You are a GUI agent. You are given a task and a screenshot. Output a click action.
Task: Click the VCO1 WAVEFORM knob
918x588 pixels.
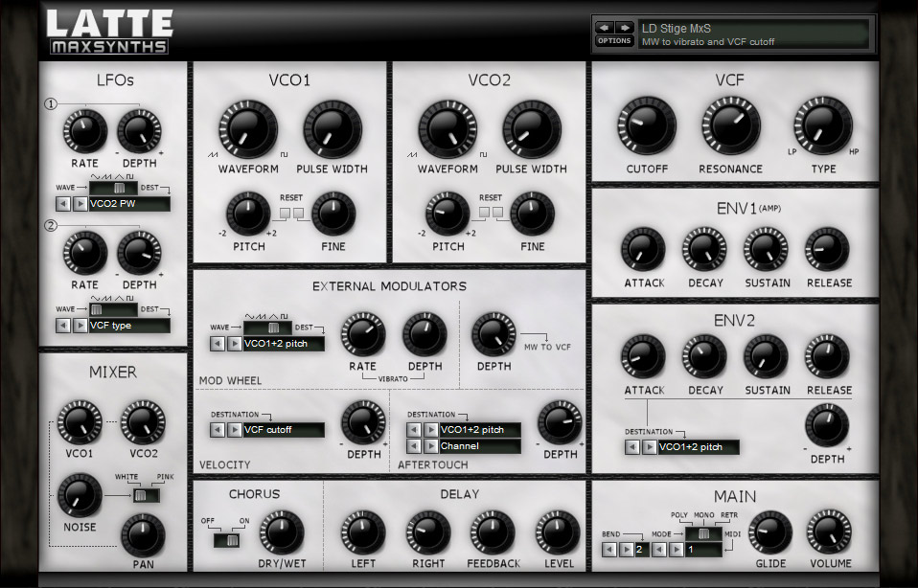pyautogui.click(x=248, y=129)
